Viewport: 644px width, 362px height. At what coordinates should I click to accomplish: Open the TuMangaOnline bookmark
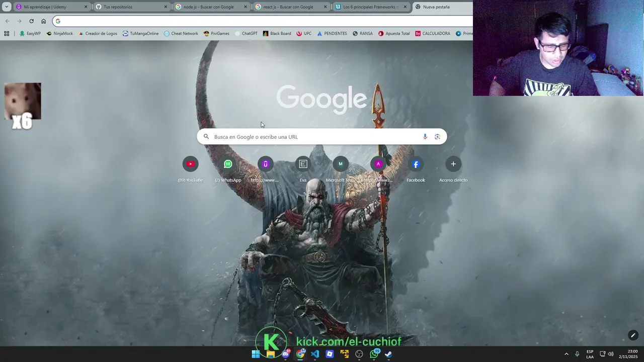(x=140, y=34)
